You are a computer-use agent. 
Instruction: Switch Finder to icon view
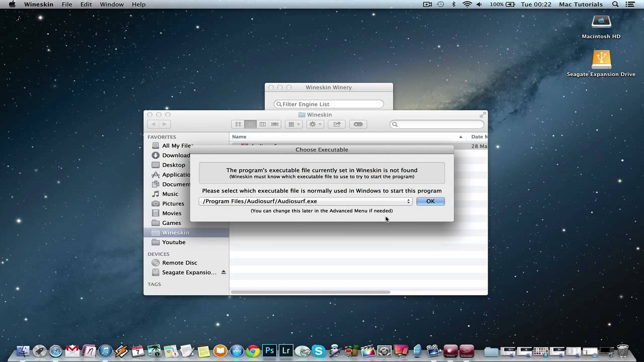(x=238, y=124)
